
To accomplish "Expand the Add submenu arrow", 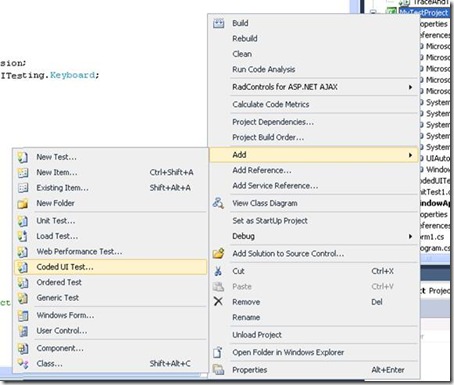I will click(410, 155).
